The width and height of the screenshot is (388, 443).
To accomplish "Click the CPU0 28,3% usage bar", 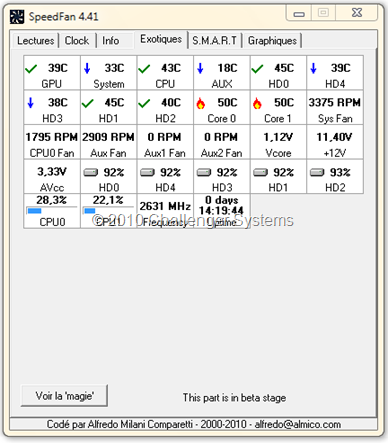I will pos(52,211).
